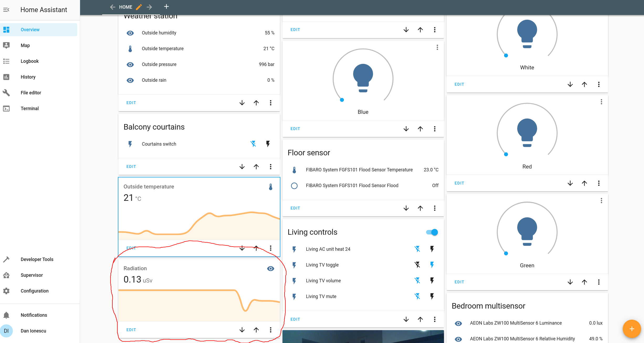Click EDIT on Balcony courtains card
The height and width of the screenshot is (343, 644).
(131, 167)
